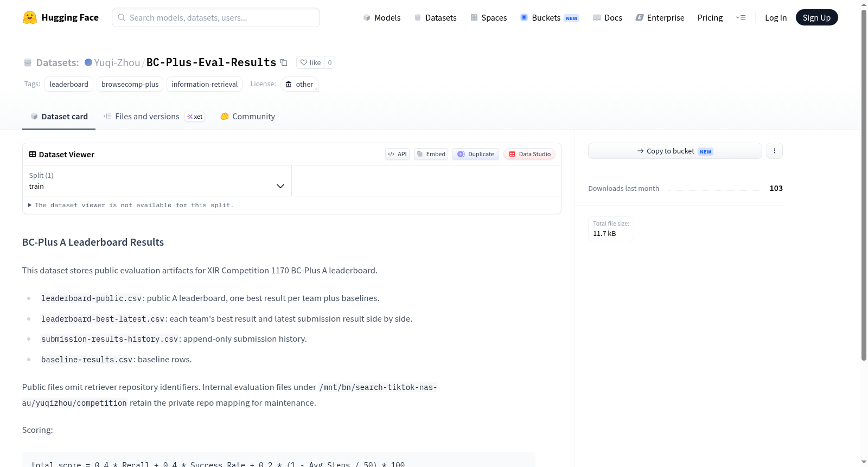Open the Models page

tap(382, 17)
